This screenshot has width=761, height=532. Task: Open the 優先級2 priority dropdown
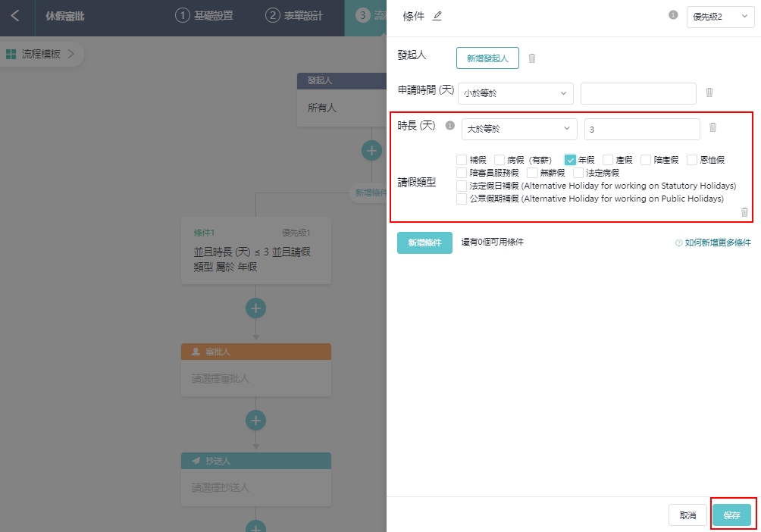tap(720, 17)
